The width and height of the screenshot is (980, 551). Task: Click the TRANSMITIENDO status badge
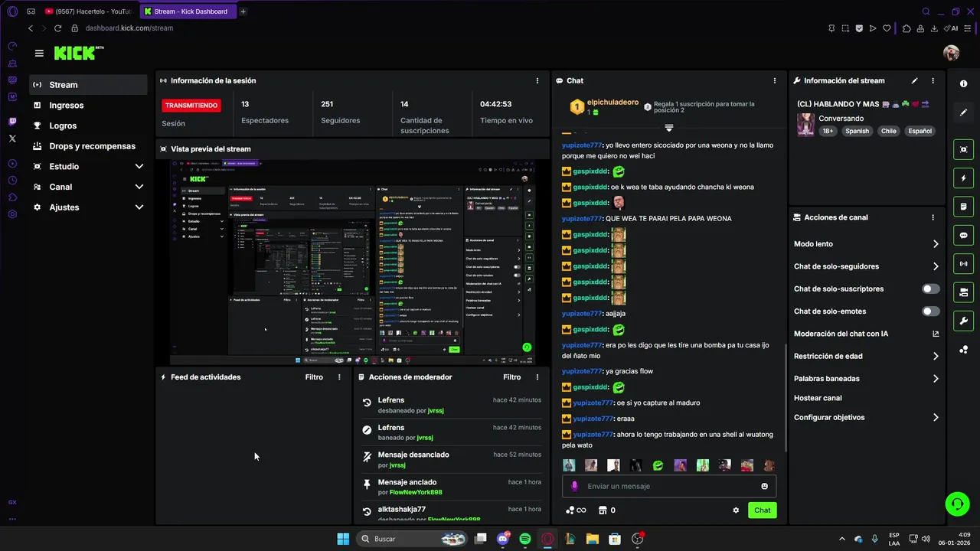click(x=191, y=106)
